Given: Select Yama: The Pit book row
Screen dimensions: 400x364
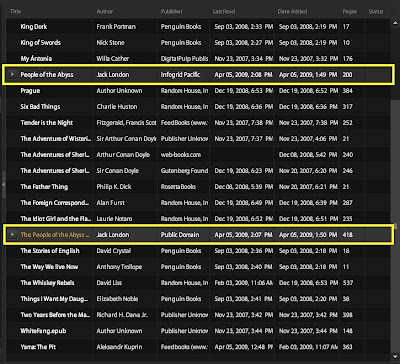Looking at the screenshot, I should (198, 347).
